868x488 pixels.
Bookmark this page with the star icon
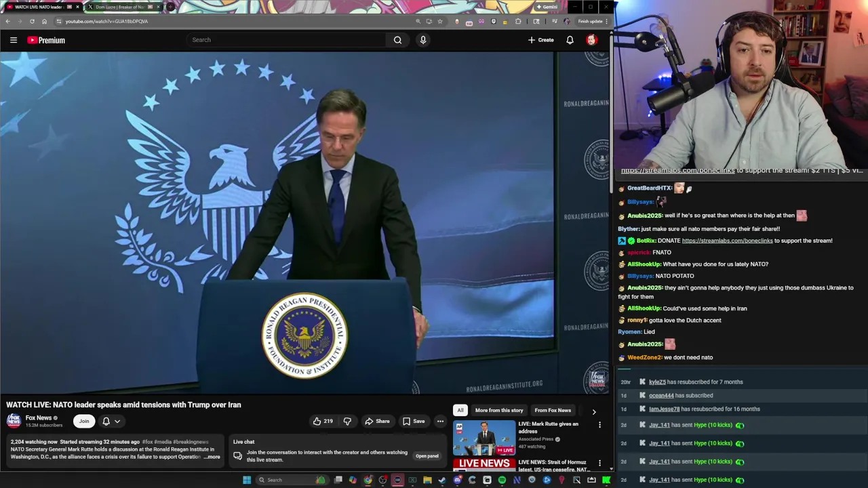tap(439, 21)
